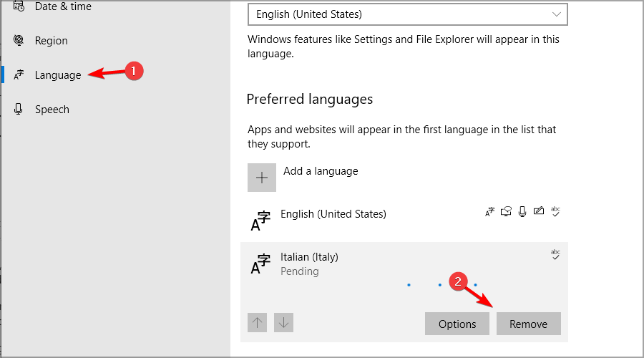
Task: Click the display language icon for English
Action: tap(489, 212)
